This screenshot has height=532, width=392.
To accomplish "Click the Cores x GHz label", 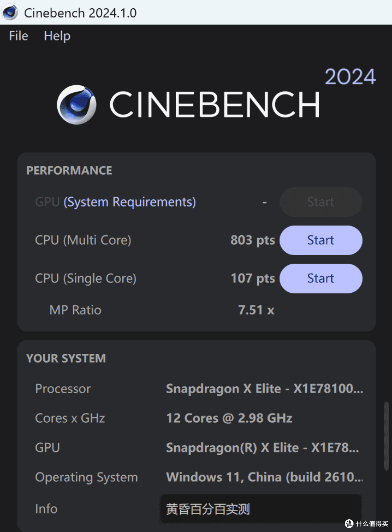I will click(x=70, y=418).
